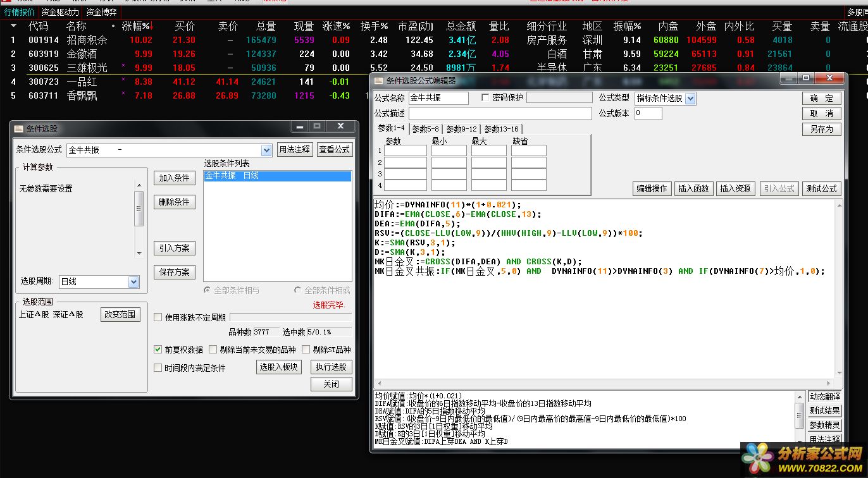Open the 资金驱动力 tab

60,12
